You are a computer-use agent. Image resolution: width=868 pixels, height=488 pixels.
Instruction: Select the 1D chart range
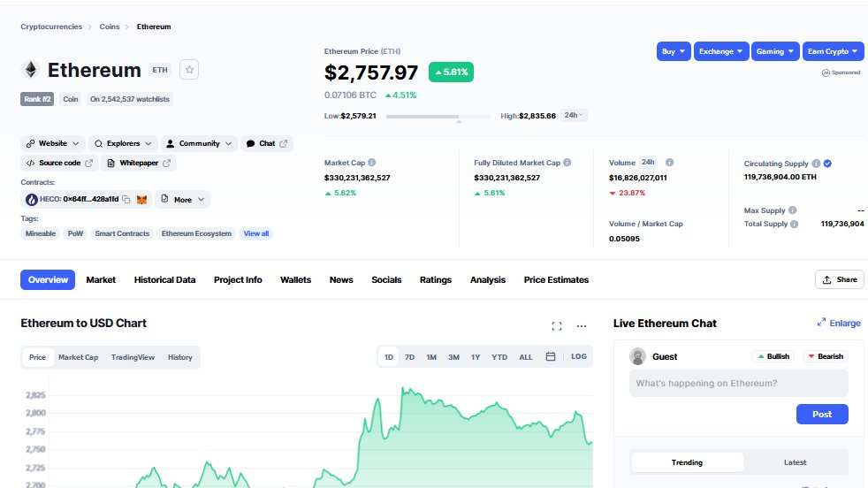pyautogui.click(x=389, y=357)
